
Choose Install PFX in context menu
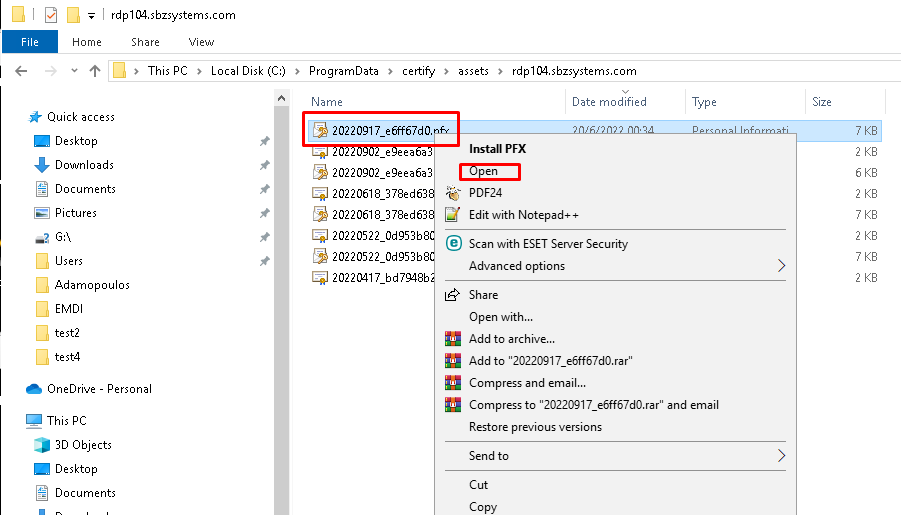tap(497, 149)
